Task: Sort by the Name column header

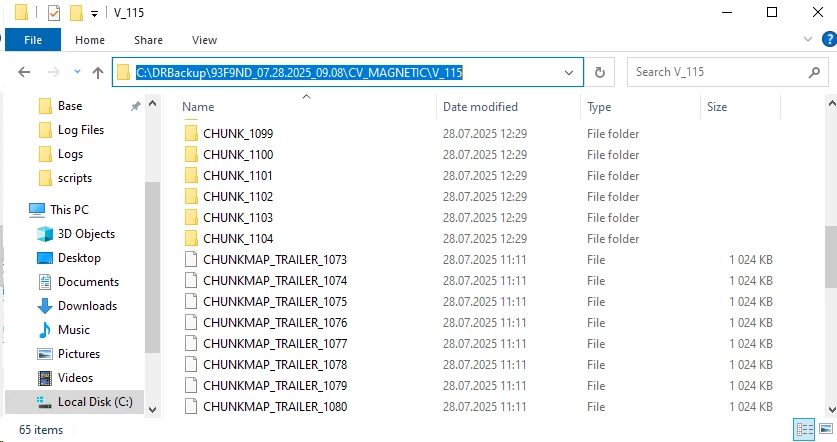Action: tap(198, 107)
